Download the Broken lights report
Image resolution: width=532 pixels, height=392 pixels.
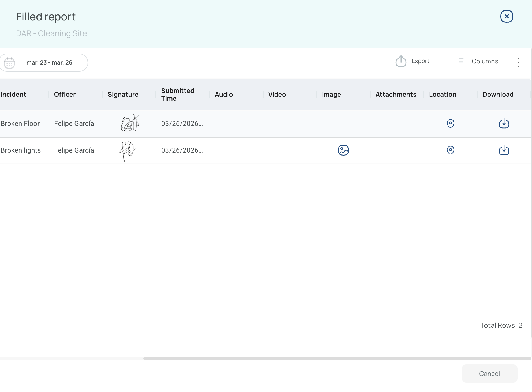pos(504,150)
